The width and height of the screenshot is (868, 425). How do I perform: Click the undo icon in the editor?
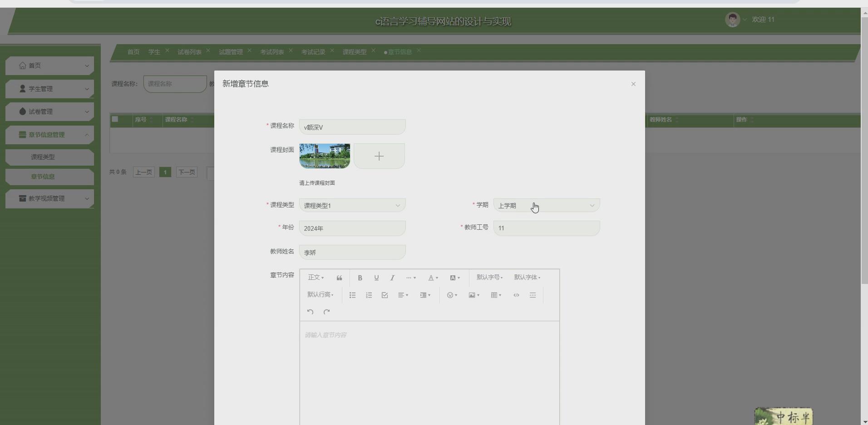(310, 311)
